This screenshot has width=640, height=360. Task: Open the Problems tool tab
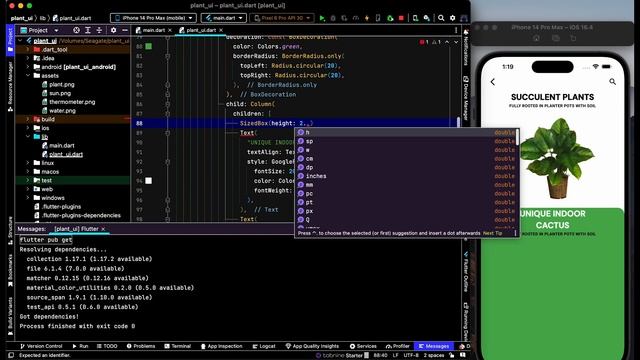point(141,346)
